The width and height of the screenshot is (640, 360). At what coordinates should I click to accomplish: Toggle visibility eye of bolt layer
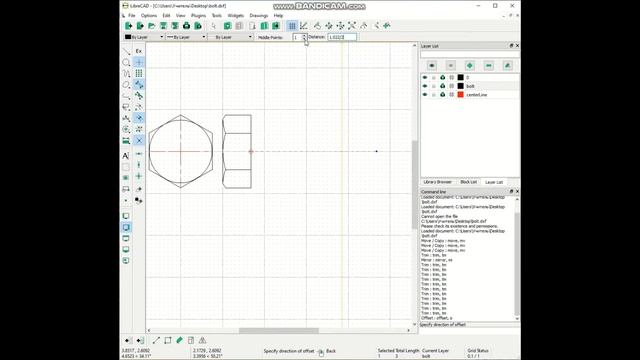pos(425,86)
